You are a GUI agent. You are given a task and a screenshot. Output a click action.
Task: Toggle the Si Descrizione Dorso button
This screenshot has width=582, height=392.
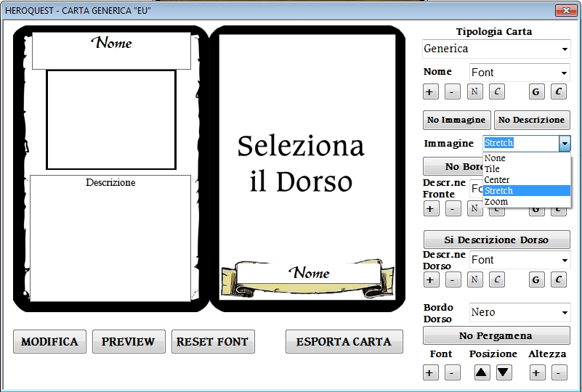point(496,240)
